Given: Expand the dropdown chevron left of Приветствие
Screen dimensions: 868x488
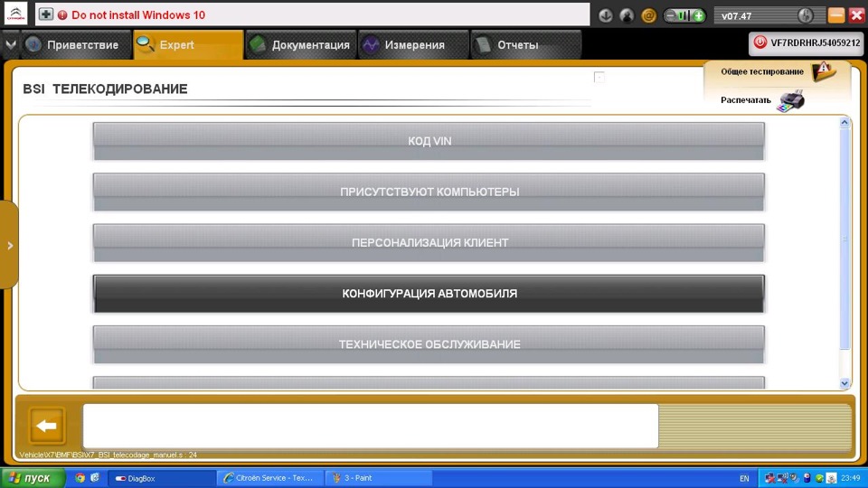Looking at the screenshot, I should point(11,45).
